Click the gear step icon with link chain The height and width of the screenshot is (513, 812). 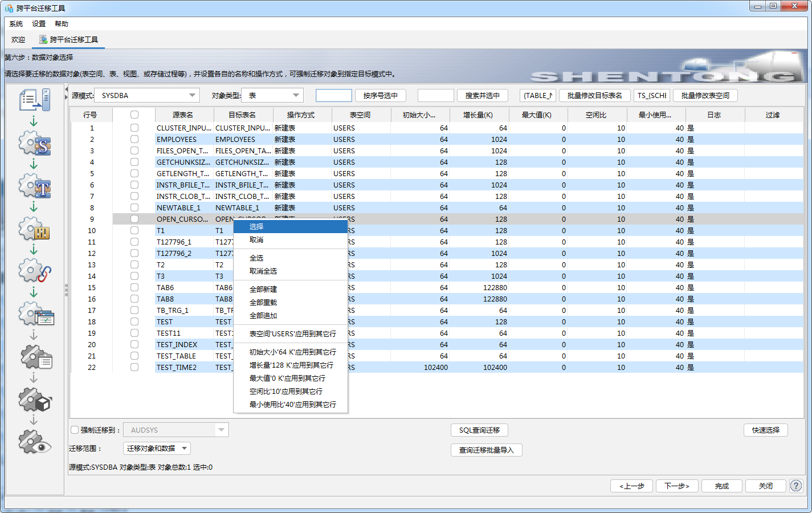point(34,271)
